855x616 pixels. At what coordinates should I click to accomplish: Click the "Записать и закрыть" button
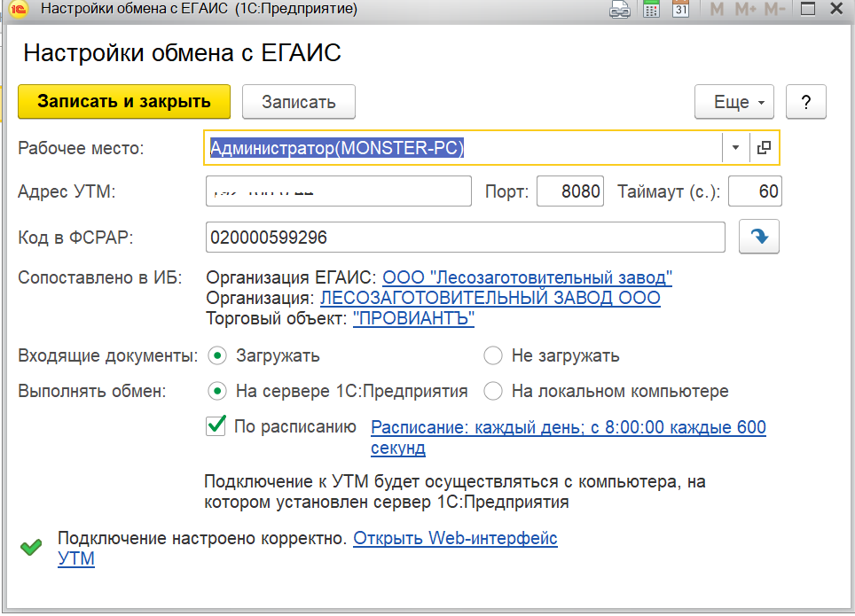coord(124,102)
